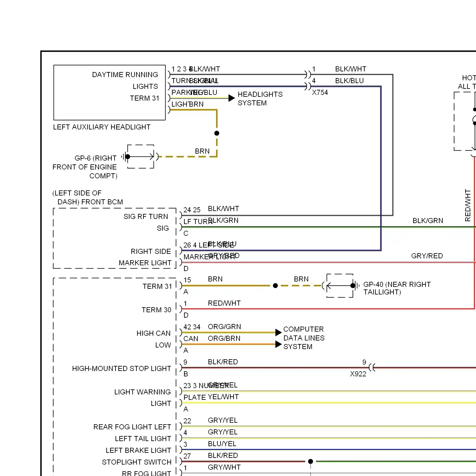
Task: Click the arrowhead ending the ORG/BRN wire
Action: pos(279,344)
